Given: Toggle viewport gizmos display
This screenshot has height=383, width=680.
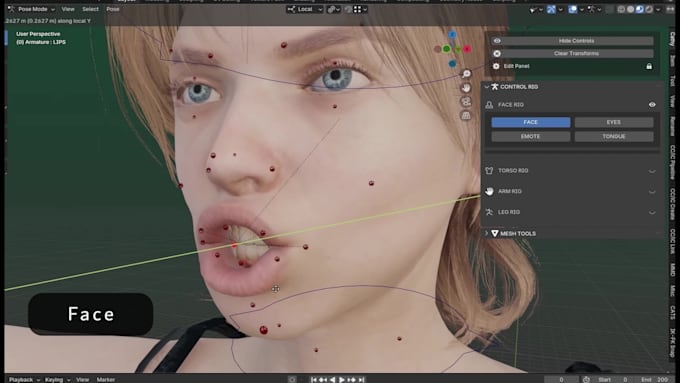Looking at the screenshot, I should click(x=552, y=9).
